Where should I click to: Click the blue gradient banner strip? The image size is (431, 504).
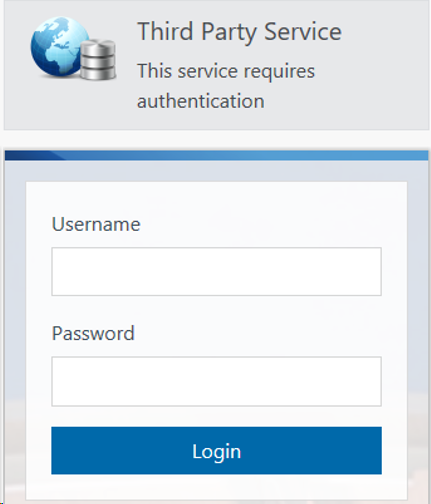click(x=217, y=155)
